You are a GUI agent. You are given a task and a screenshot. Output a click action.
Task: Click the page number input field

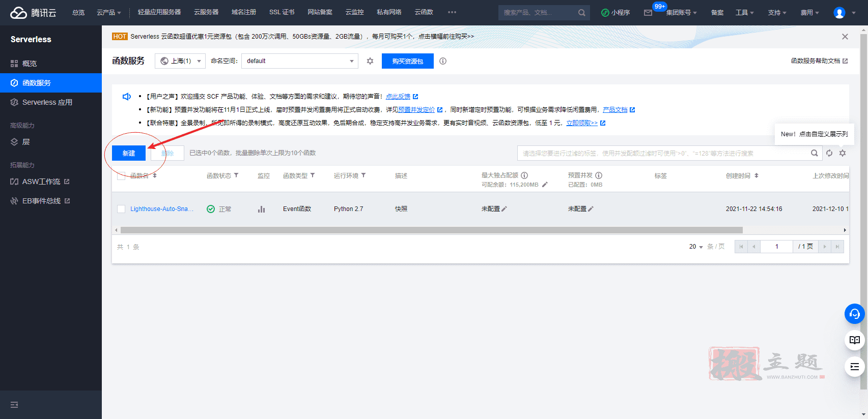coord(776,247)
